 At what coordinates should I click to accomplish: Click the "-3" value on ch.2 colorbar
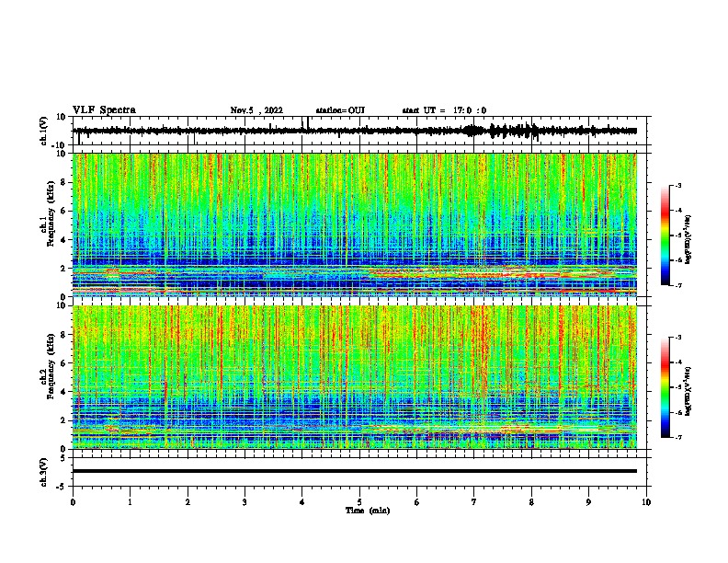point(677,338)
